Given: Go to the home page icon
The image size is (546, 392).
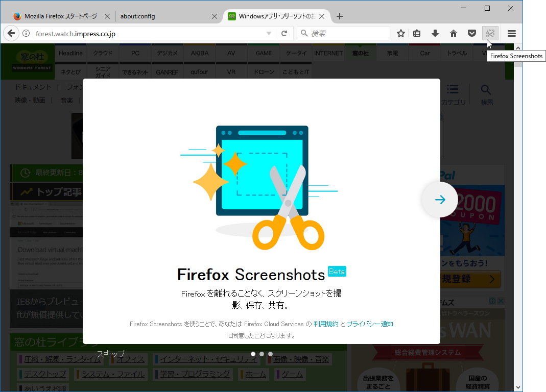Looking at the screenshot, I should 453,33.
